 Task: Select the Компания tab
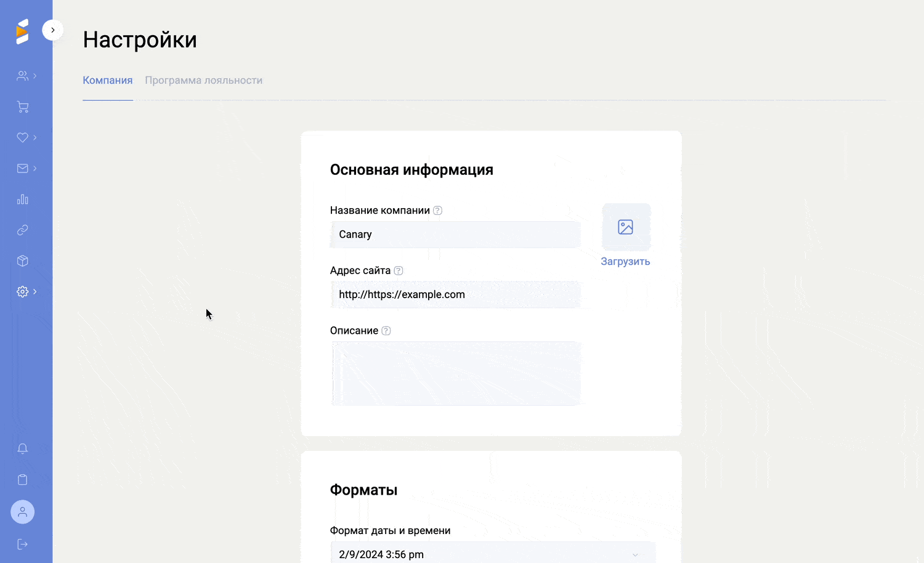108,81
